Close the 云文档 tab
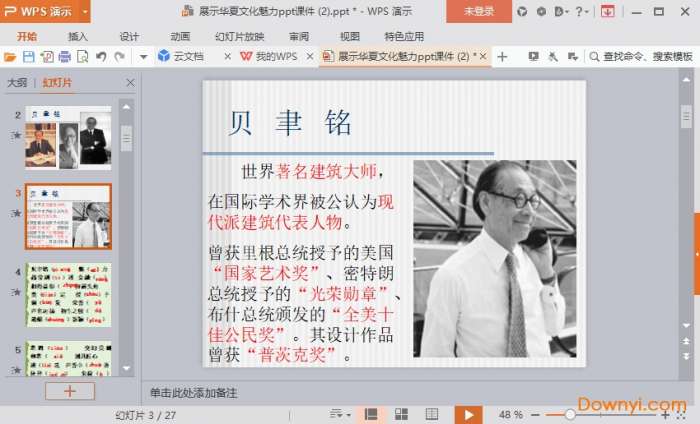Viewport: 700px width, 424px height. point(227,57)
